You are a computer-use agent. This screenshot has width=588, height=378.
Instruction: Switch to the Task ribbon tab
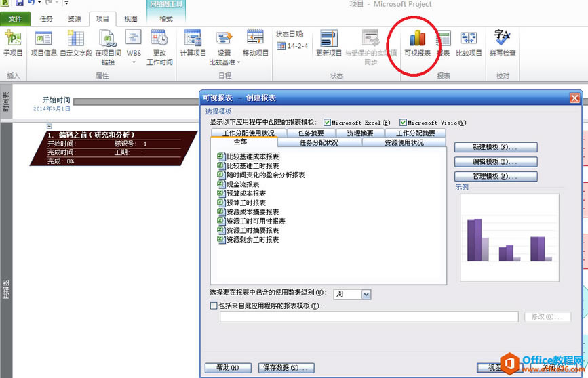(46, 19)
